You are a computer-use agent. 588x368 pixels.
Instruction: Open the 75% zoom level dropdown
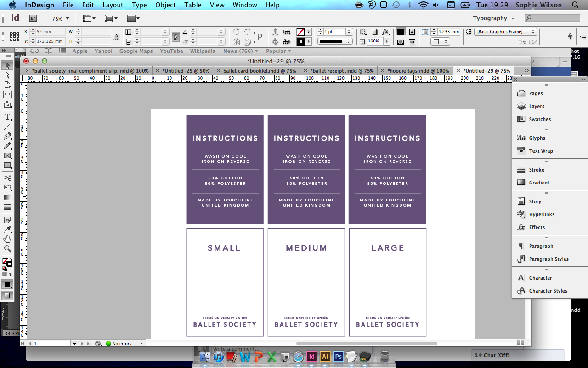[68, 19]
